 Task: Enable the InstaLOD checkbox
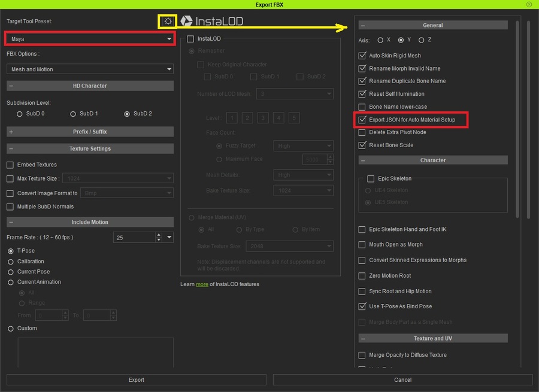(x=190, y=39)
